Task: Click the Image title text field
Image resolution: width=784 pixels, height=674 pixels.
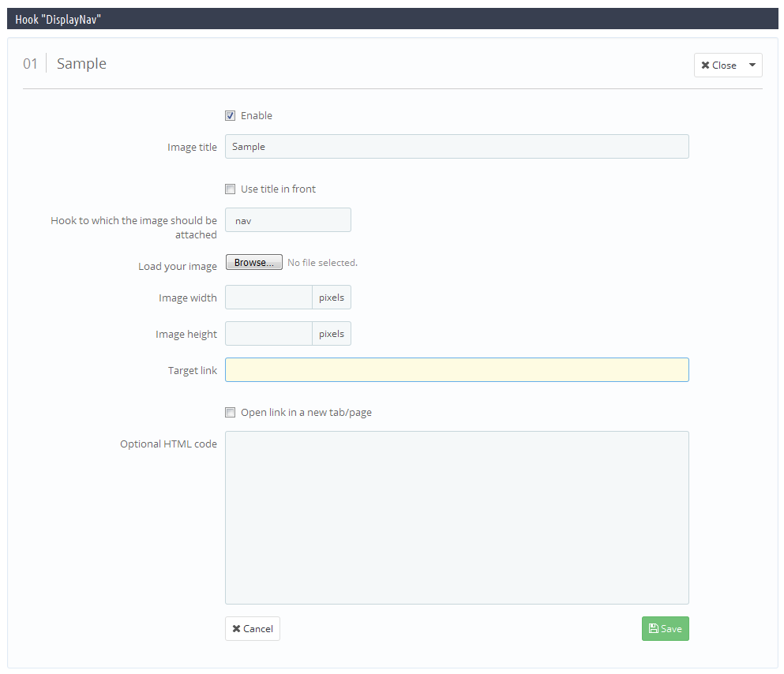Action: point(456,146)
